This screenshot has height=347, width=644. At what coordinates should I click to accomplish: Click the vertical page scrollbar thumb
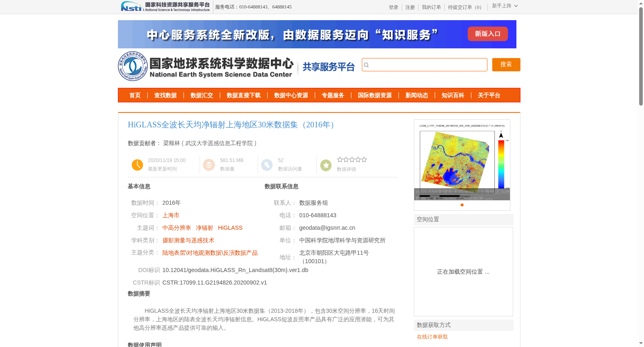(641, 56)
